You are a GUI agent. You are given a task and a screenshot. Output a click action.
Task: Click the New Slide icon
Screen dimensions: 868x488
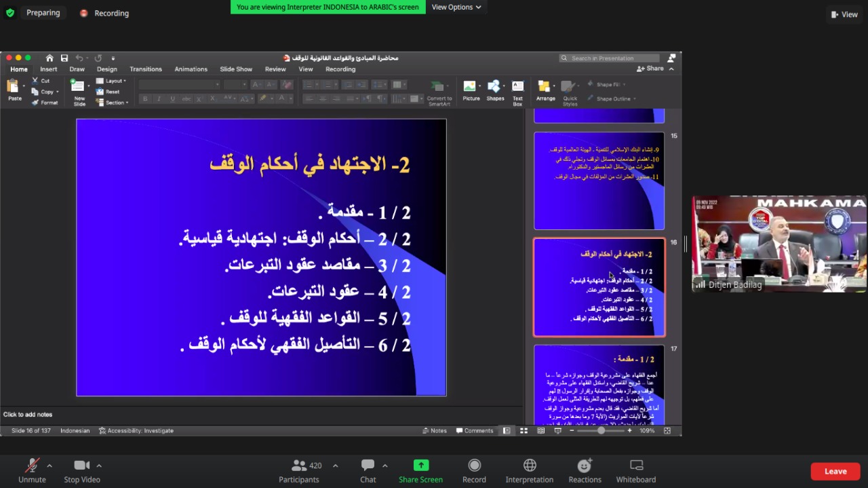pos(79,87)
